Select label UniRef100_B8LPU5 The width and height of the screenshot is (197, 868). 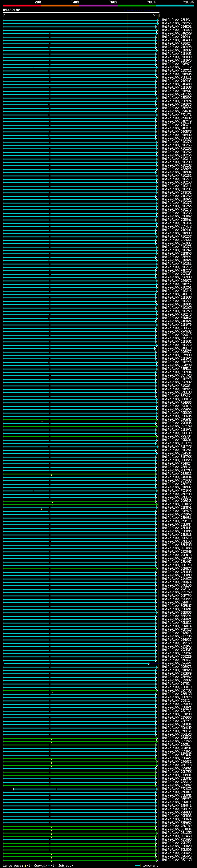click(176, 544)
